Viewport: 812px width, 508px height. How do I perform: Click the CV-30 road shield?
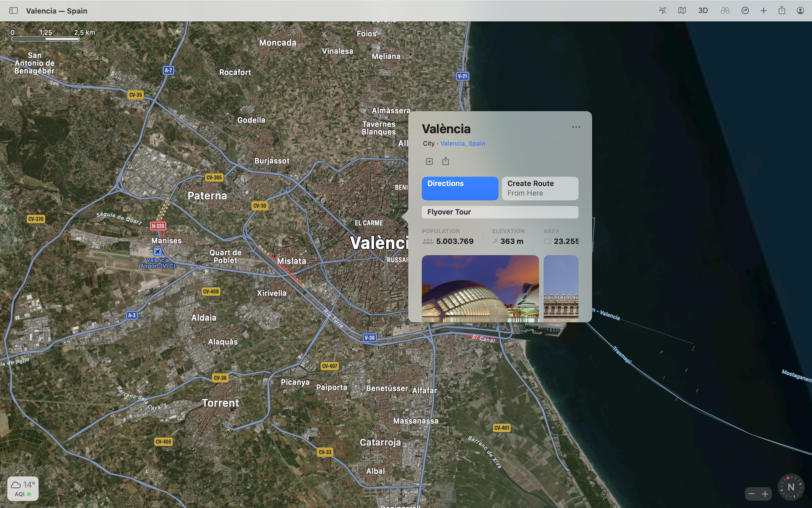click(260, 206)
